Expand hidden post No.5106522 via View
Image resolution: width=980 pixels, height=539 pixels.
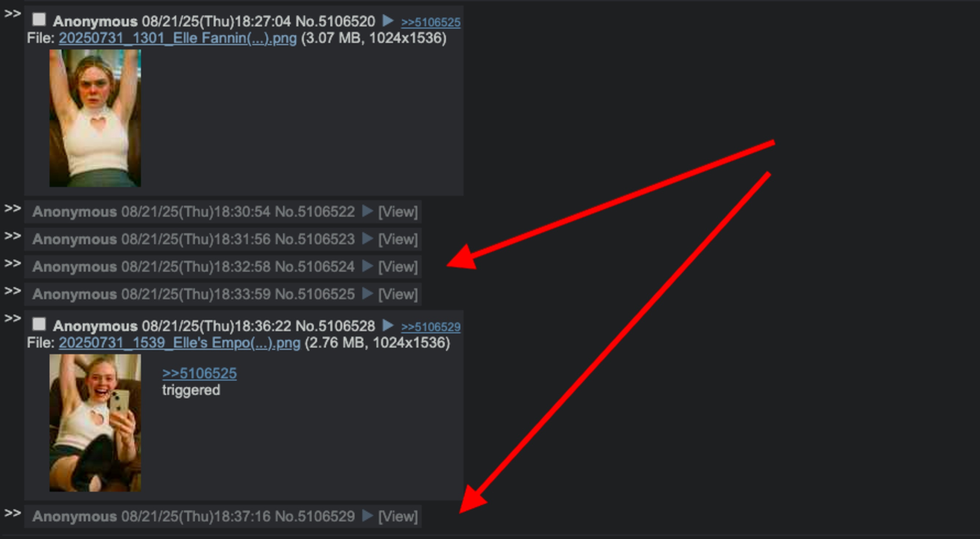(x=398, y=212)
